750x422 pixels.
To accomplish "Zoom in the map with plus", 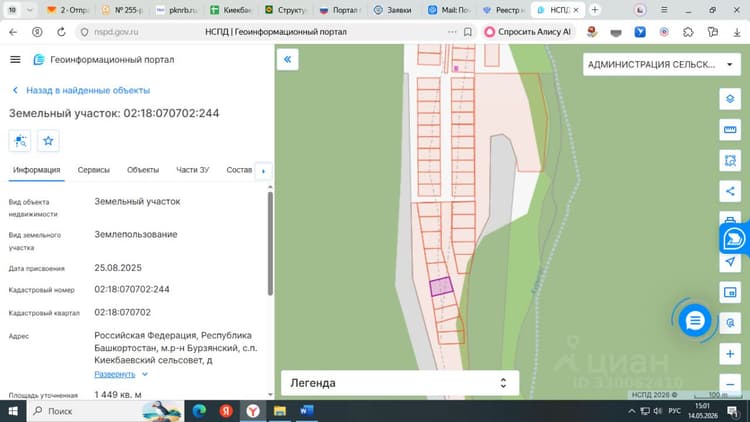I will 730,354.
